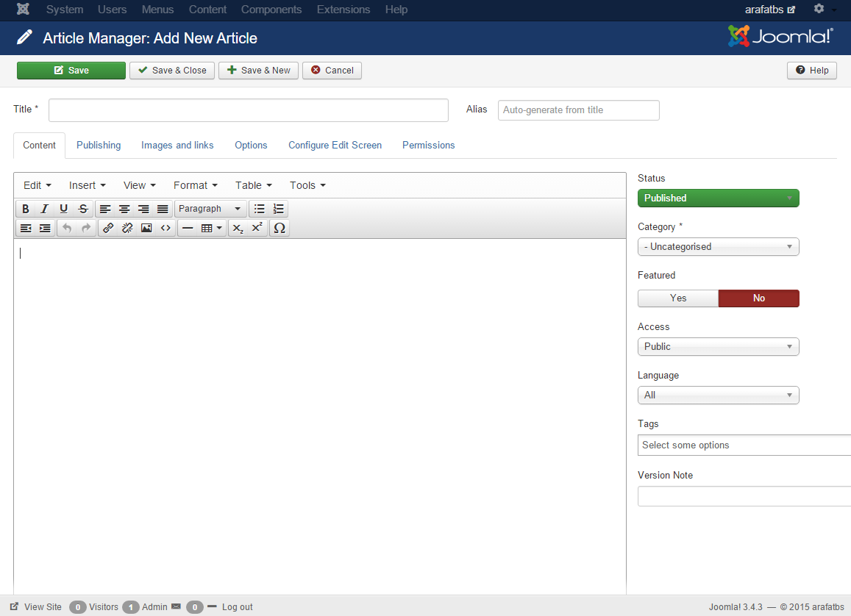This screenshot has height=616, width=851.
Task: Click the Save & Close button
Action: click(x=172, y=71)
